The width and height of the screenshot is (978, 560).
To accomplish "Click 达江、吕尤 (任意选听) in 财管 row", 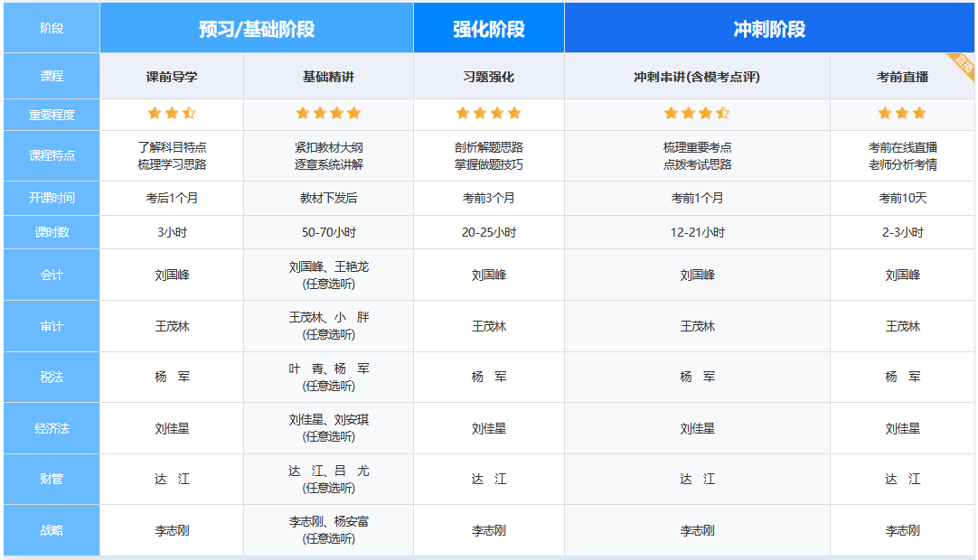I will pyautogui.click(x=328, y=479).
